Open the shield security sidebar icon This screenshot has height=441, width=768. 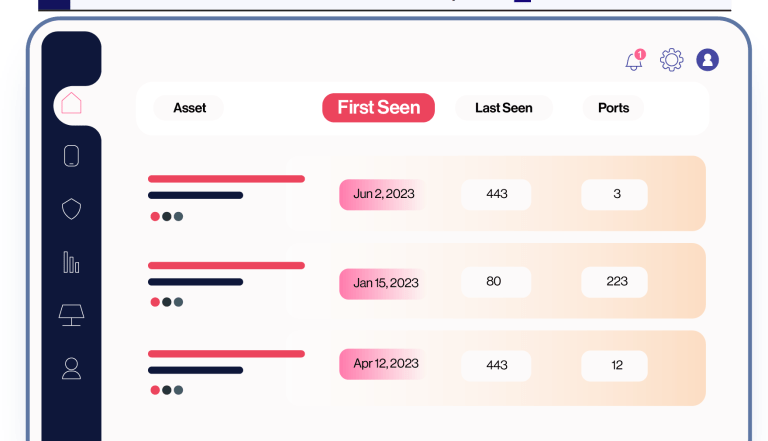71,209
